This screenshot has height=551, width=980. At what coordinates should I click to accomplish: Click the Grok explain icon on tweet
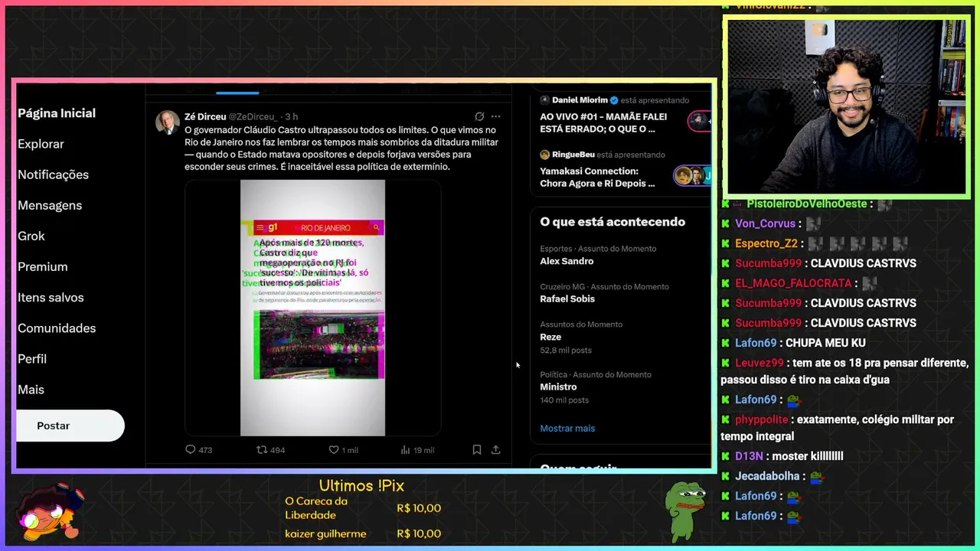pos(479,116)
